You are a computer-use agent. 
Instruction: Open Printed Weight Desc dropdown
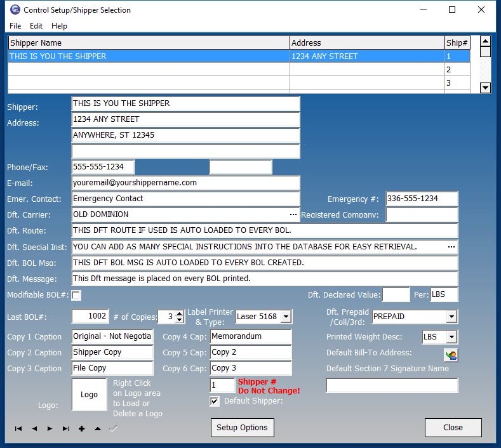(x=451, y=336)
